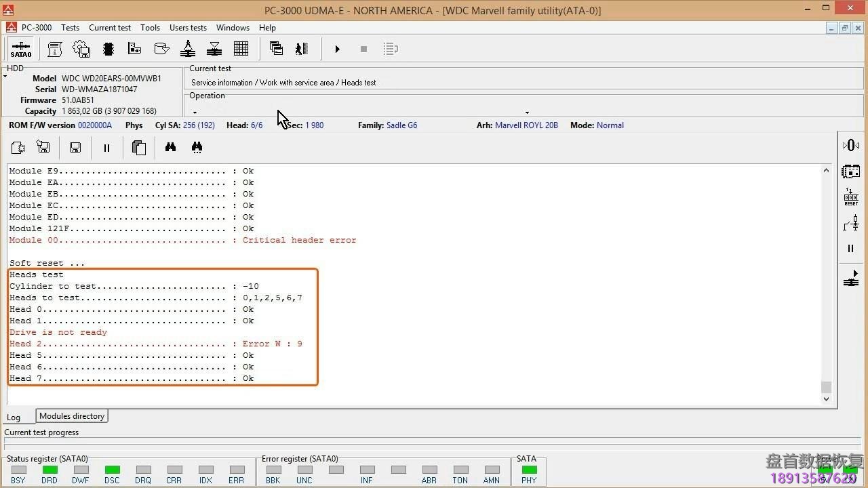
Task: Click the first binoculars find icon
Action: 170,148
